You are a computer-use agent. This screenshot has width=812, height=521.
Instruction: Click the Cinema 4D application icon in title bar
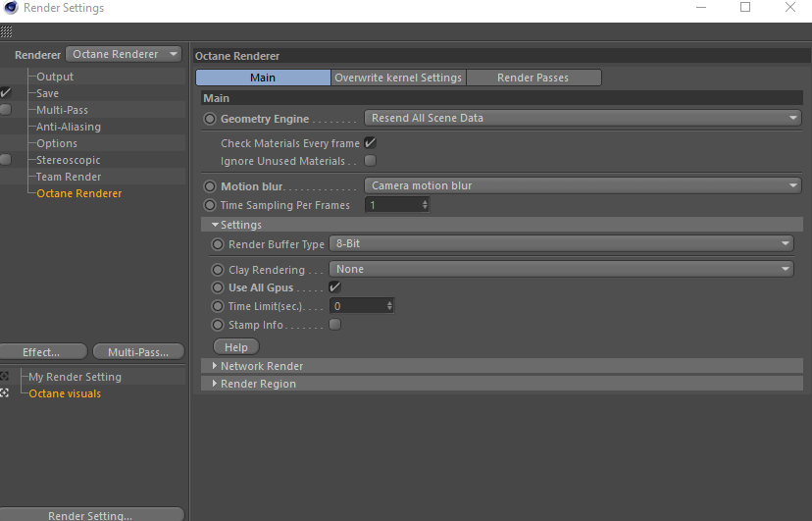click(10, 8)
